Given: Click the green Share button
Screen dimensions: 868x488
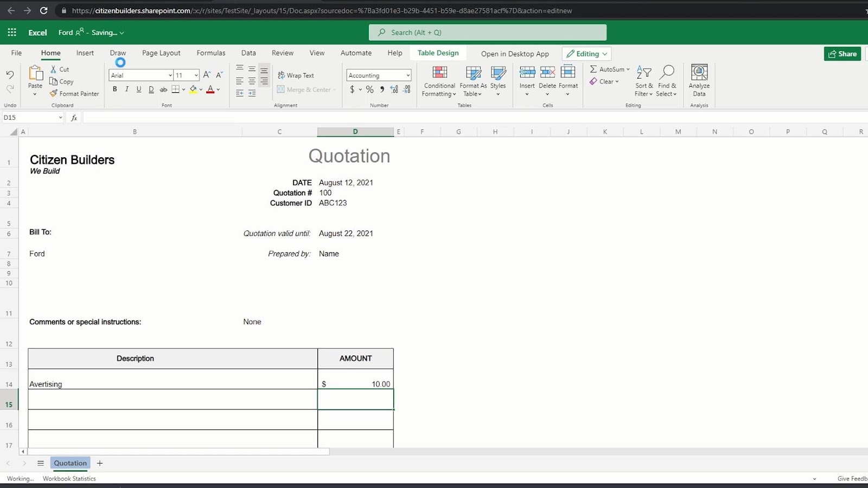Looking at the screenshot, I should tap(843, 54).
